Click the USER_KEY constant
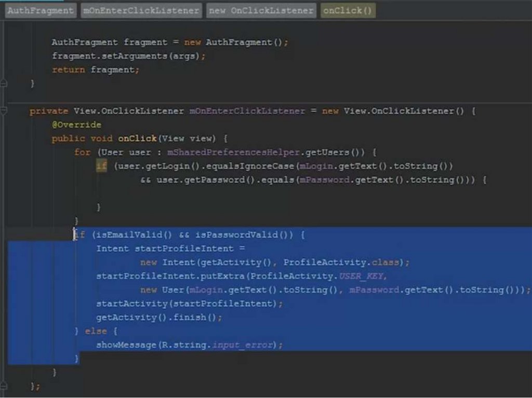 tap(363, 276)
